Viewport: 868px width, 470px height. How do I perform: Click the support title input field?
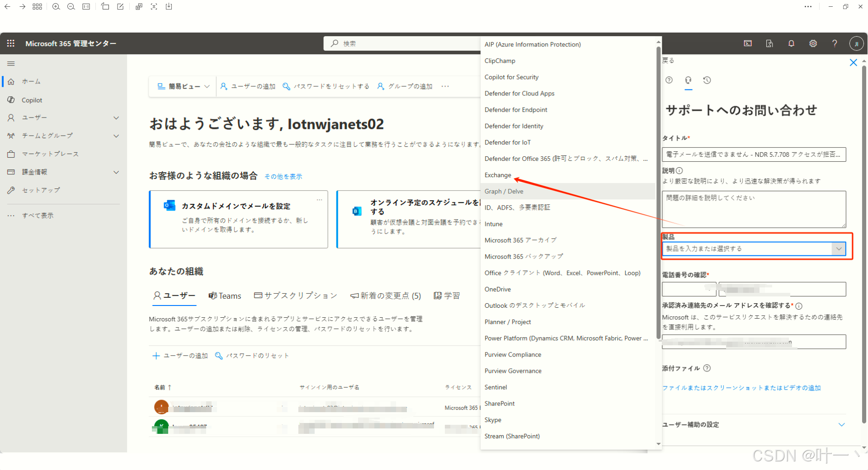coord(754,155)
